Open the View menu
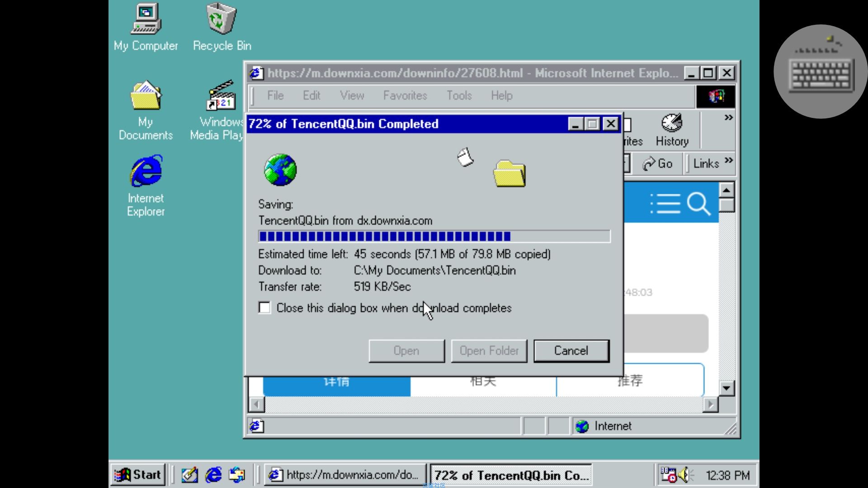The image size is (868, 488). (352, 96)
